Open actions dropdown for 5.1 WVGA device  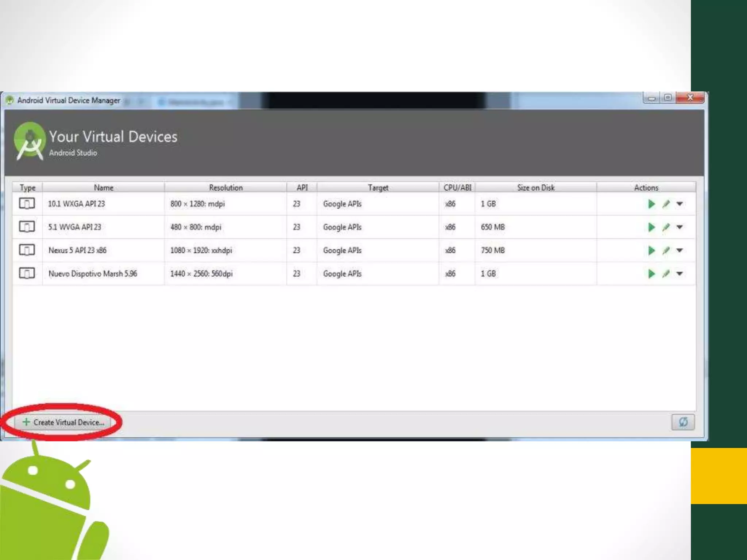tap(680, 227)
